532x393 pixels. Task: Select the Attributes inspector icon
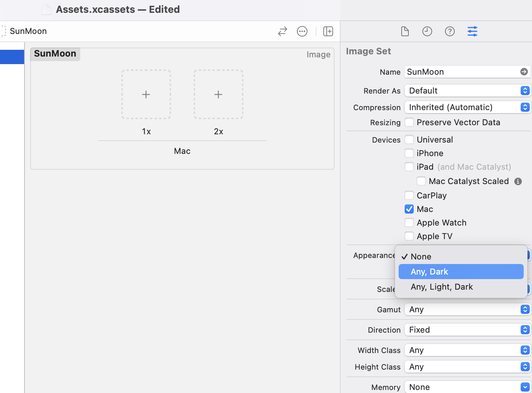pos(472,31)
